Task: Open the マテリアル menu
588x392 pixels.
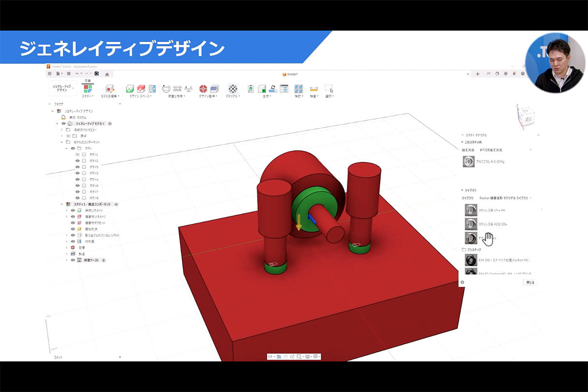Action: 233,96
